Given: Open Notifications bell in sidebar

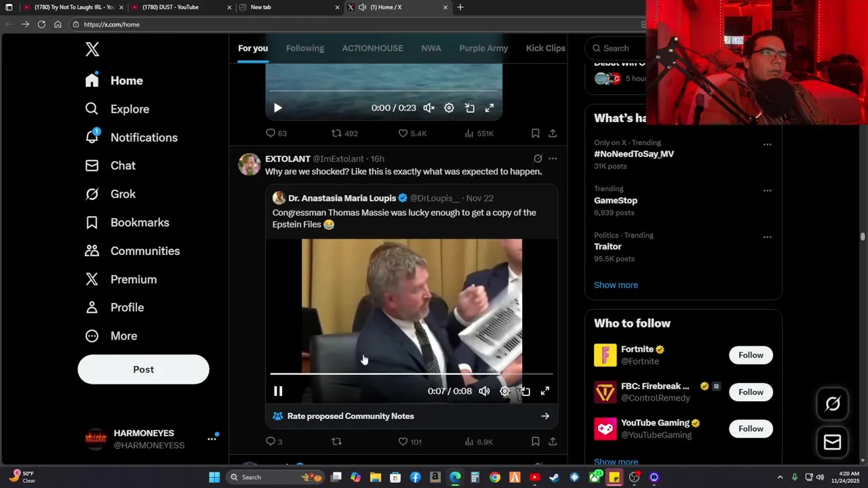Looking at the screenshot, I should coord(131,137).
